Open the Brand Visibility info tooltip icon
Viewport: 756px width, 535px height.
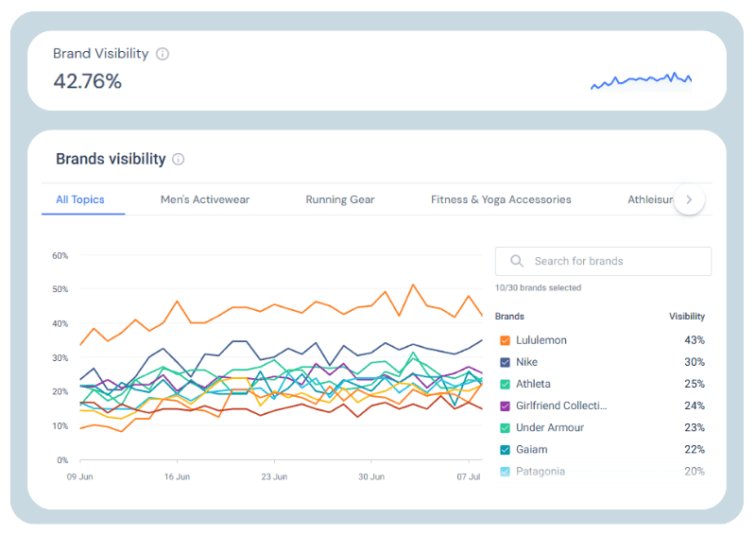point(163,54)
